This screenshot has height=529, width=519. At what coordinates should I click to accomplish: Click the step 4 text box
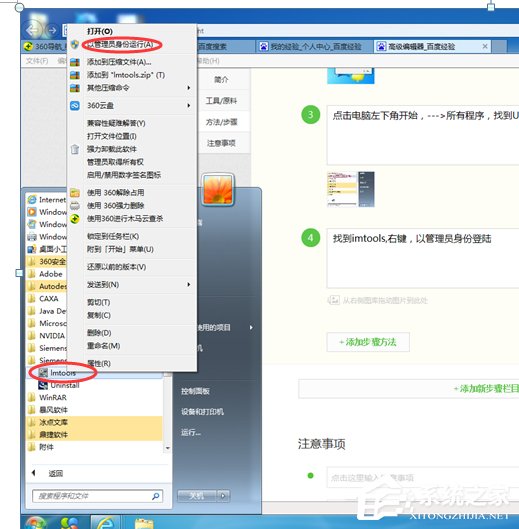423,258
